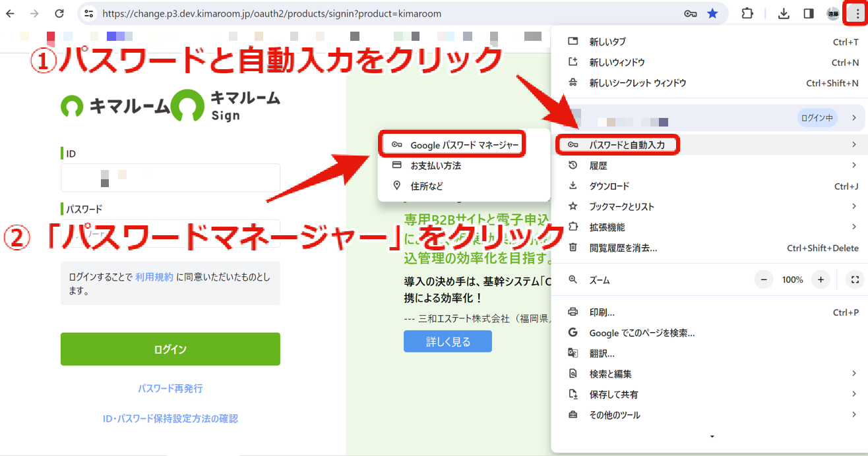Reload the page with refresh icon
Screen dimensions: 868x456
[x=59, y=14]
